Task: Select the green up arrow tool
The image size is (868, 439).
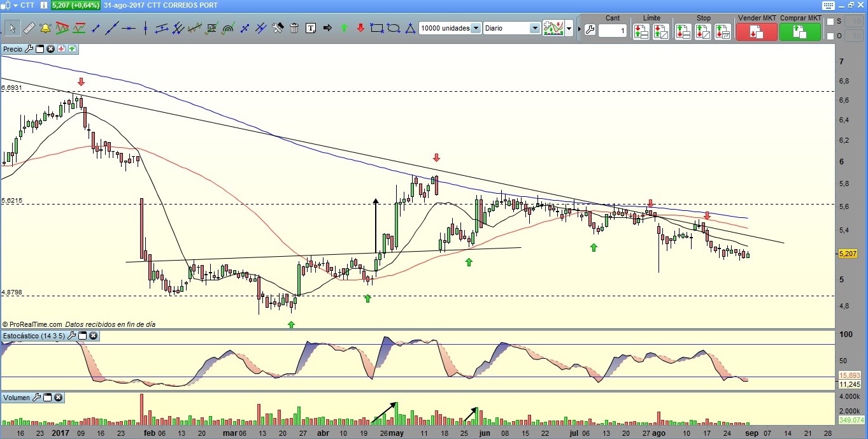Action: [344, 28]
